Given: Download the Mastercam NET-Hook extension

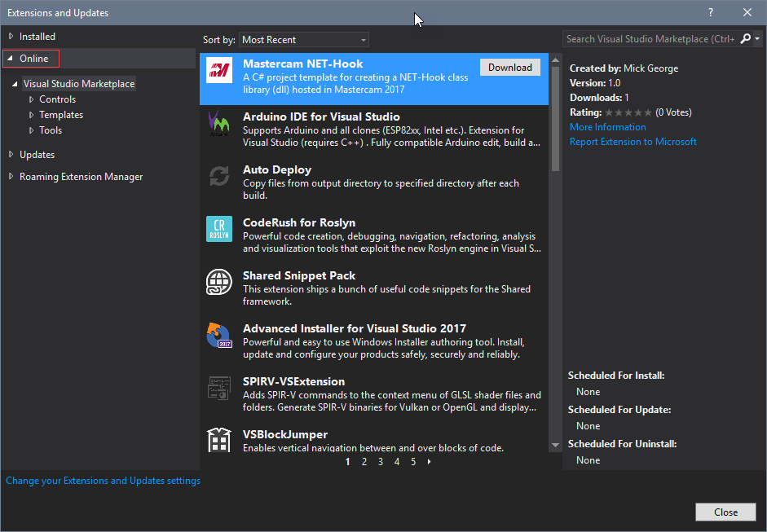Looking at the screenshot, I should [509, 68].
